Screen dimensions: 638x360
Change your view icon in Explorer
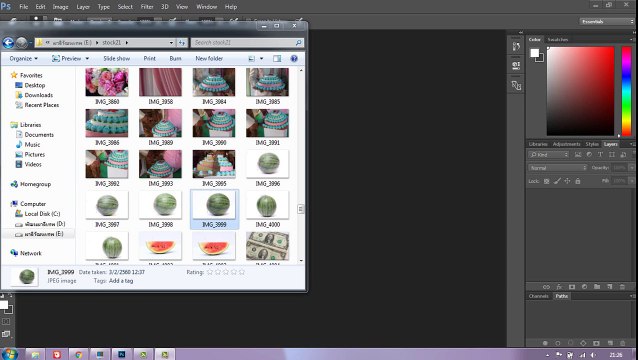251,59
